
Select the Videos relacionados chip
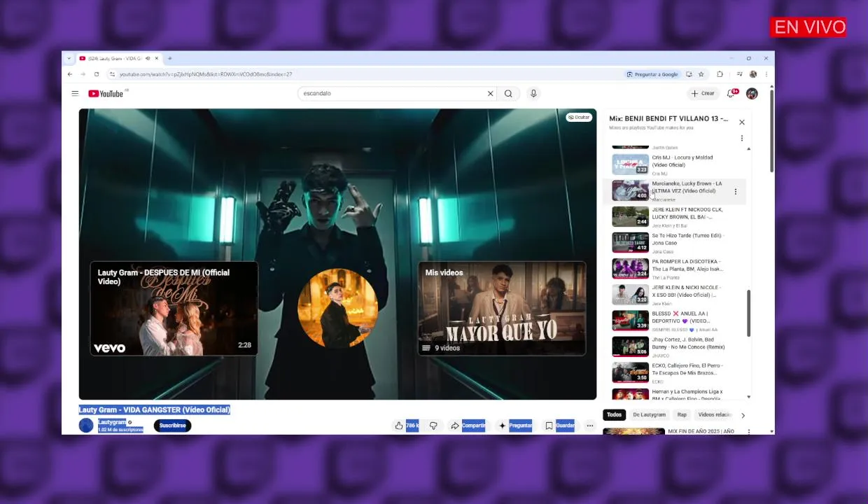[x=714, y=415]
